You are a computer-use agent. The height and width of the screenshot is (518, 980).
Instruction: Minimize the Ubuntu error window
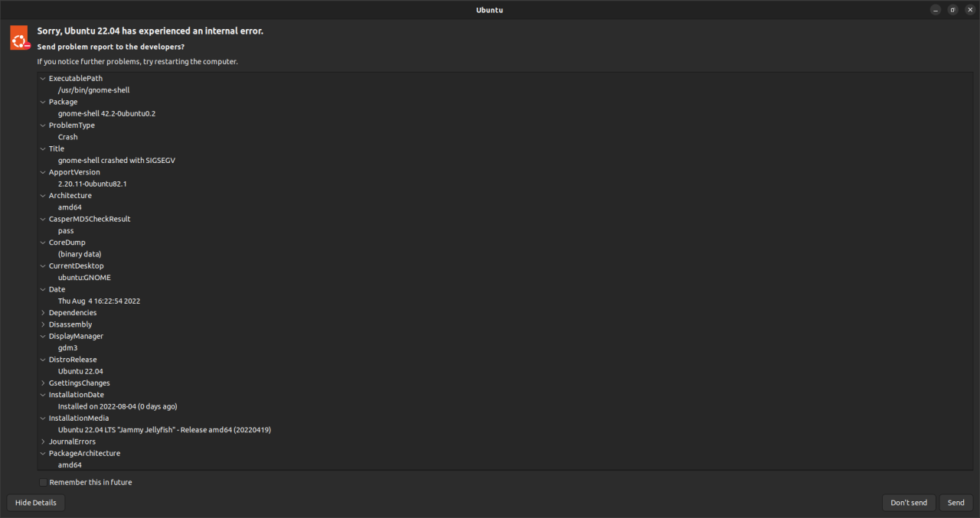click(x=936, y=10)
